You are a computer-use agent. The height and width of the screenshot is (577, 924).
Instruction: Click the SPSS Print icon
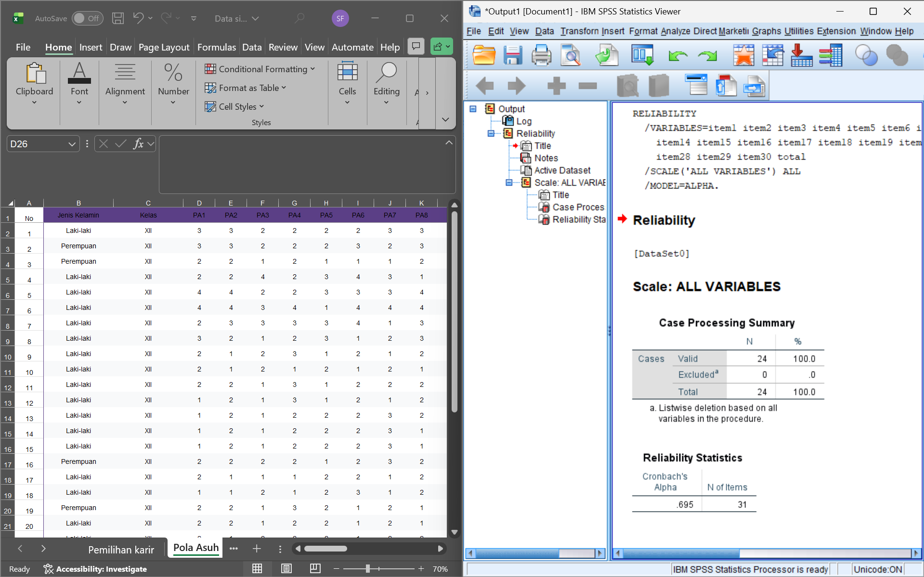[541, 55]
